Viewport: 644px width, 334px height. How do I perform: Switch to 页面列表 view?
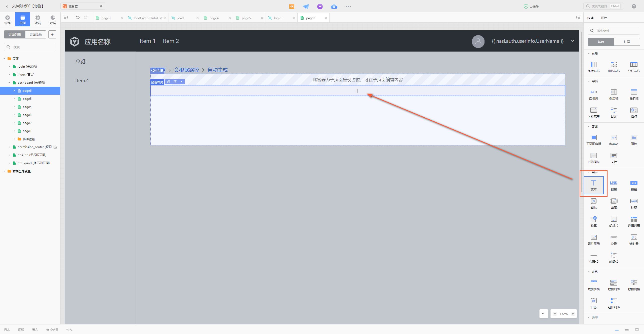pos(15,34)
